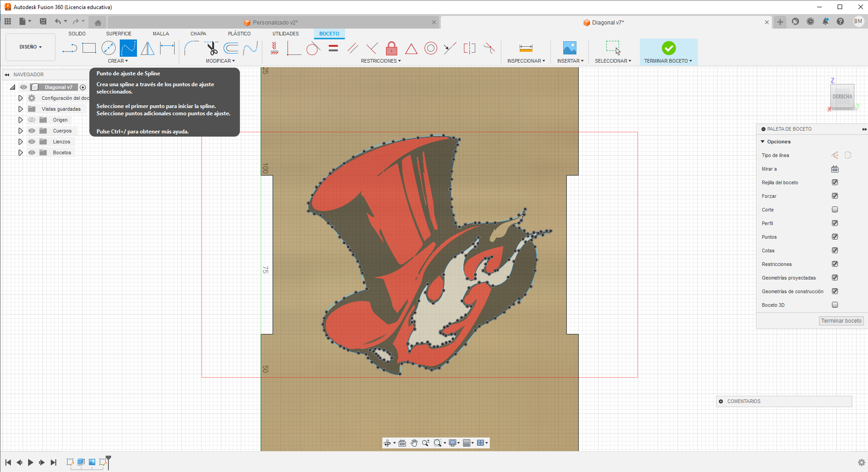Screen dimensions: 868x472
Task: Expand the Bocetos tree folder
Action: click(x=20, y=152)
